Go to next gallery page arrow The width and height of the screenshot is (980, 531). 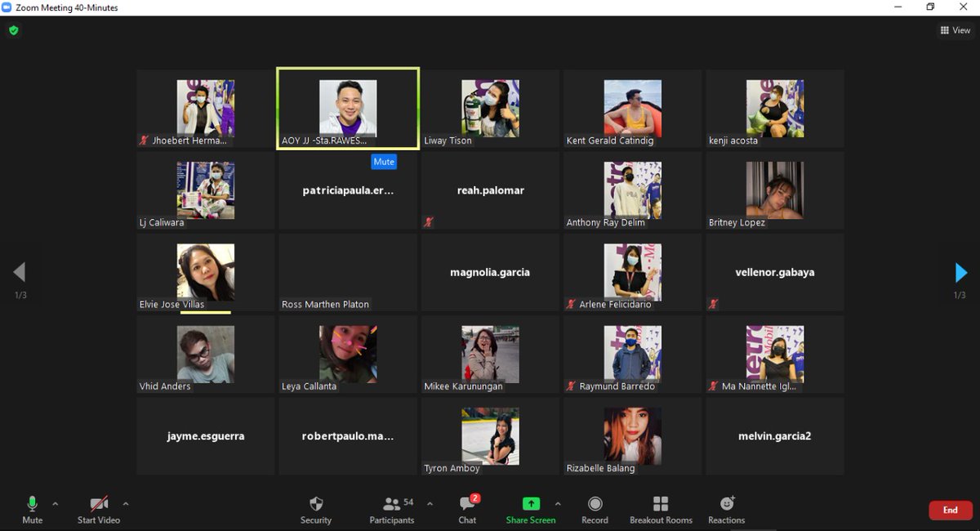coord(961,272)
